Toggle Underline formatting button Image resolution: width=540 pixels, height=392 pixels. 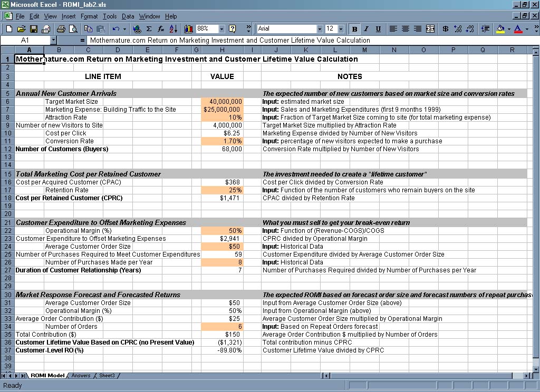tap(378, 29)
